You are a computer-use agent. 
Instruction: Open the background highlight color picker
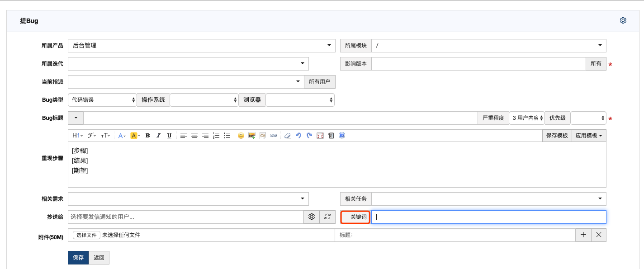[135, 136]
